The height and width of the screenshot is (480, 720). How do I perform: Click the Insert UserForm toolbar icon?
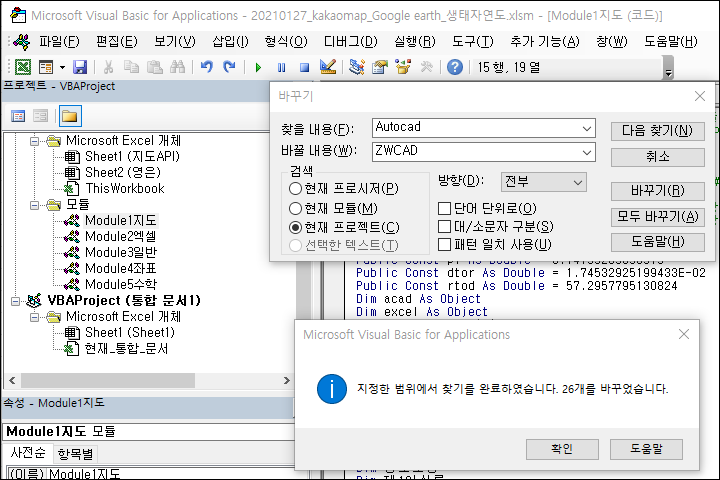click(46, 67)
